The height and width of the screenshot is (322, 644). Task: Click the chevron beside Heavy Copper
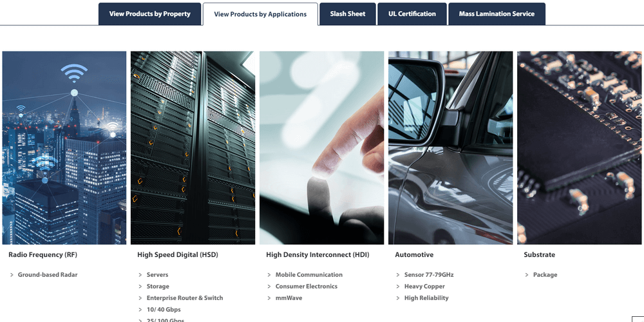pyautogui.click(x=398, y=287)
